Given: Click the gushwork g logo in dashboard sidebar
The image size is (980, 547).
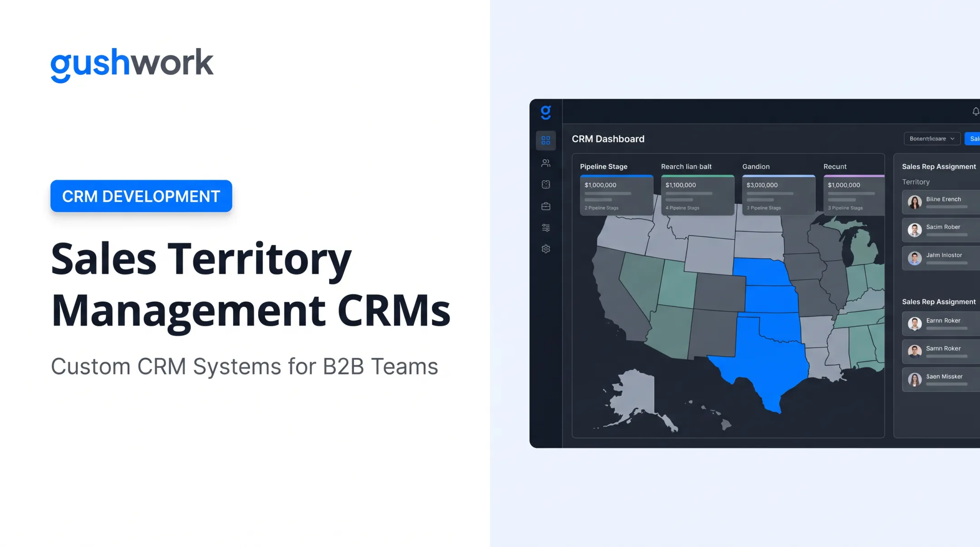Looking at the screenshot, I should point(546,112).
